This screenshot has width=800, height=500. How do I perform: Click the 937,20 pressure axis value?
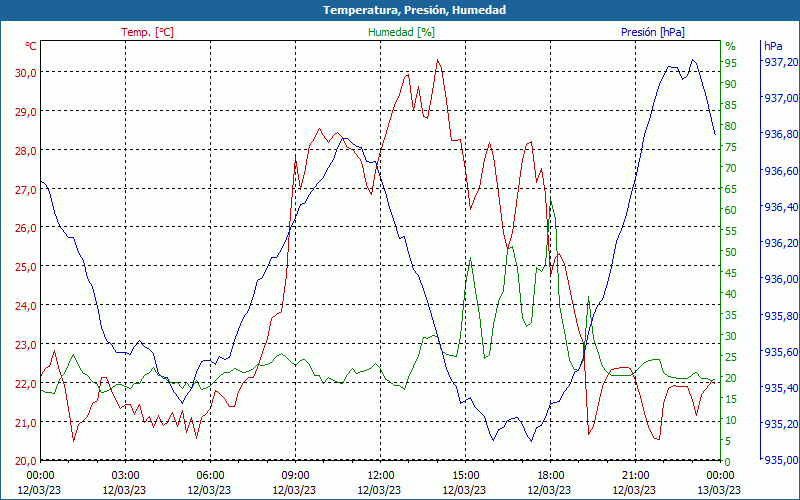coord(781,62)
